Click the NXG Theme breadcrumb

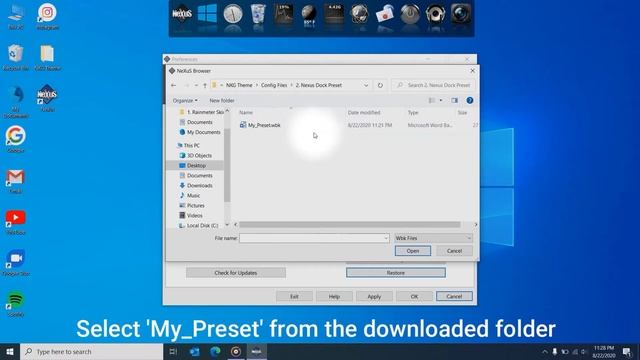click(239, 85)
